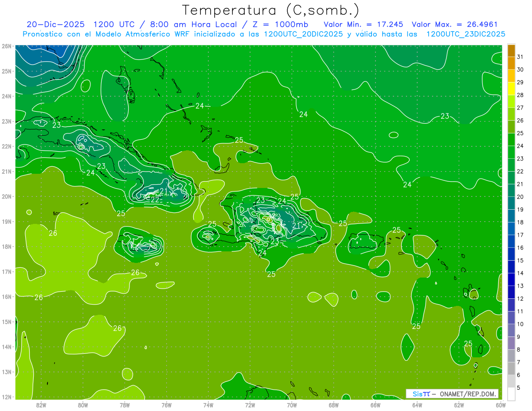532x411 pixels.
Task: Click the 76W longitude axis label
Action: click(166, 405)
